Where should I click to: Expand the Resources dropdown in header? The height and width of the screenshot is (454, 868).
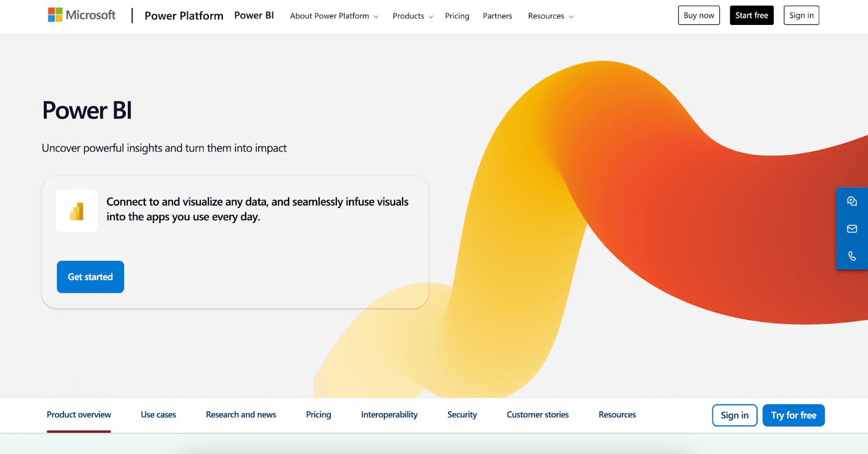click(550, 16)
